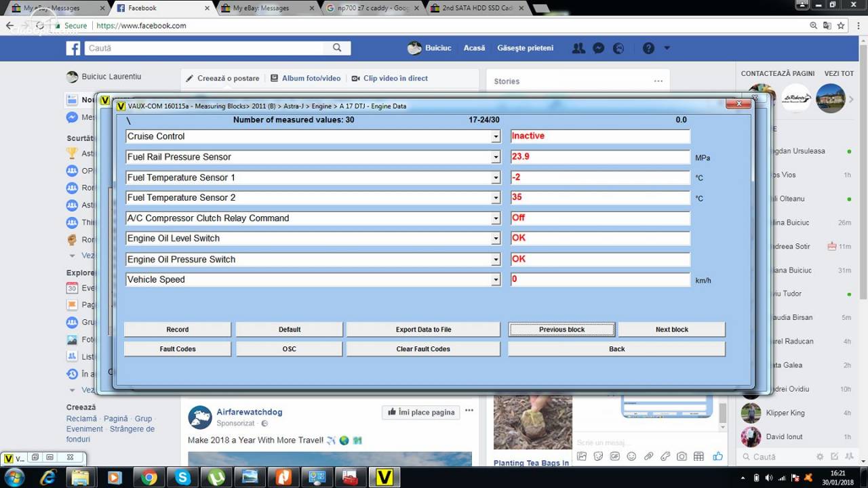This screenshot has width=868, height=488.
Task: Expand the Cruise Control dropdown
Action: pos(496,137)
